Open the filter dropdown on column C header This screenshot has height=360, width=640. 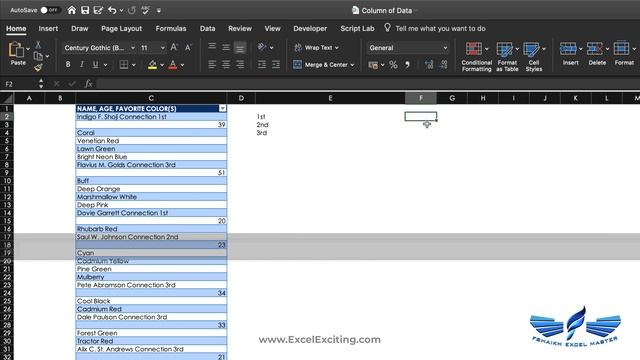click(x=222, y=109)
